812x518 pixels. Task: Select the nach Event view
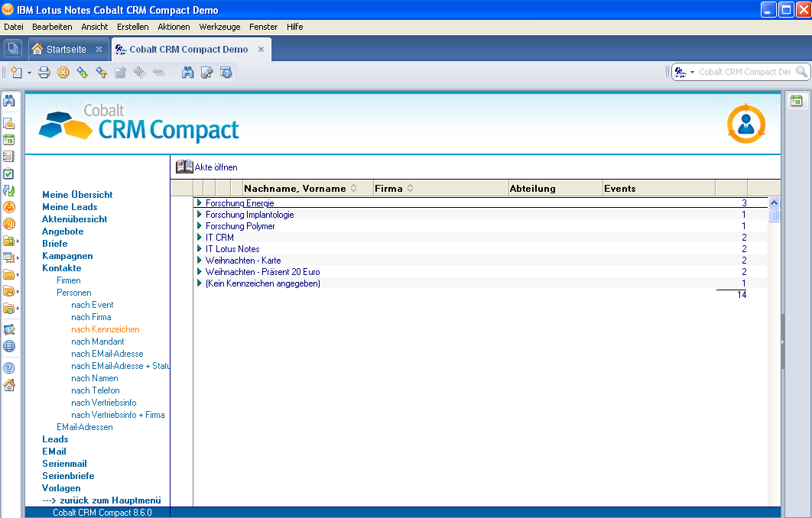93,305
